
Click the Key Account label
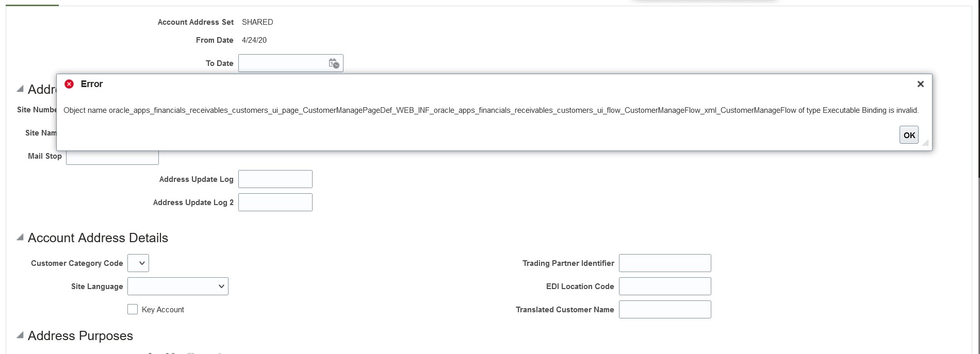(x=163, y=310)
